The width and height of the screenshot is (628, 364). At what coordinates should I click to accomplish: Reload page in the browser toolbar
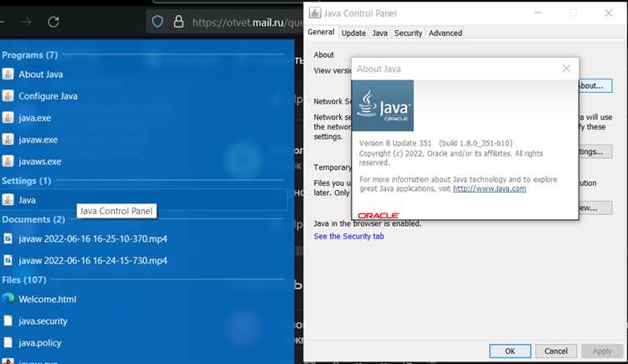54,22
